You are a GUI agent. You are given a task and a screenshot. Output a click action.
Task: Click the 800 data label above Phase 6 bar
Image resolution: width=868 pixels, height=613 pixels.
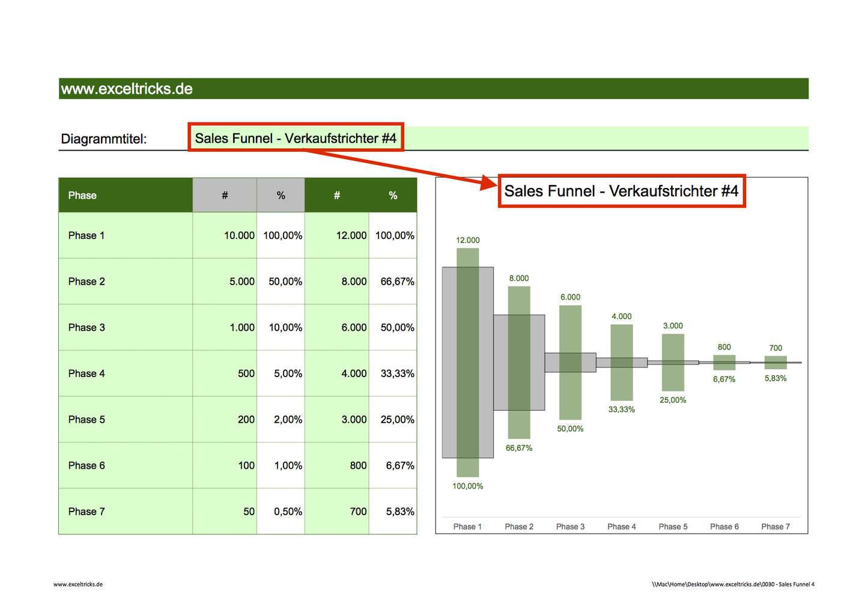coord(724,347)
